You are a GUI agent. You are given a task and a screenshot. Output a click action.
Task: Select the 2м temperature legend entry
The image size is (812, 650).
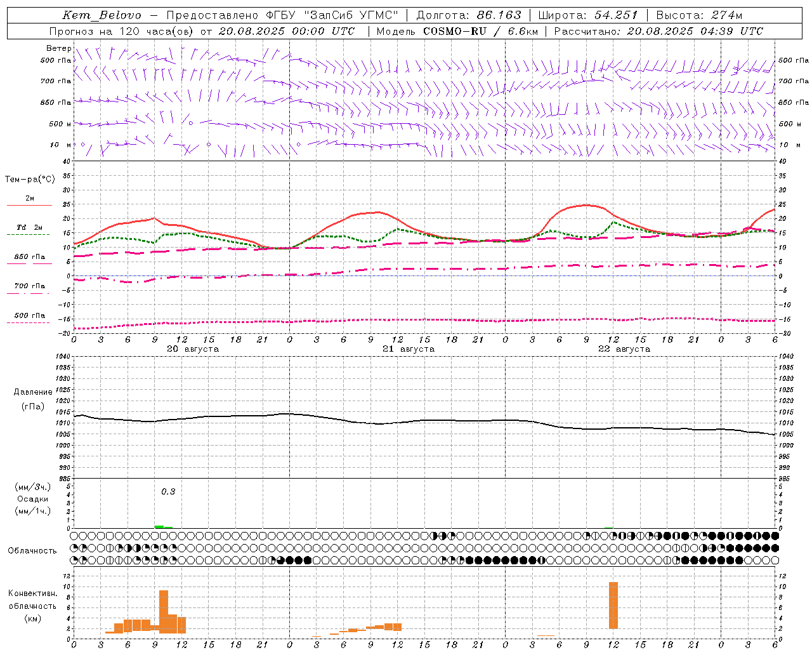coord(30,199)
